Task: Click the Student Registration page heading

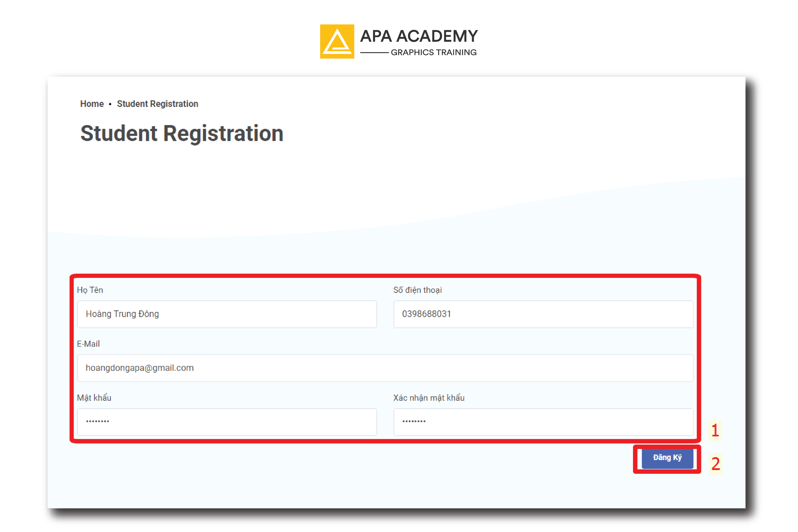Action: click(182, 133)
